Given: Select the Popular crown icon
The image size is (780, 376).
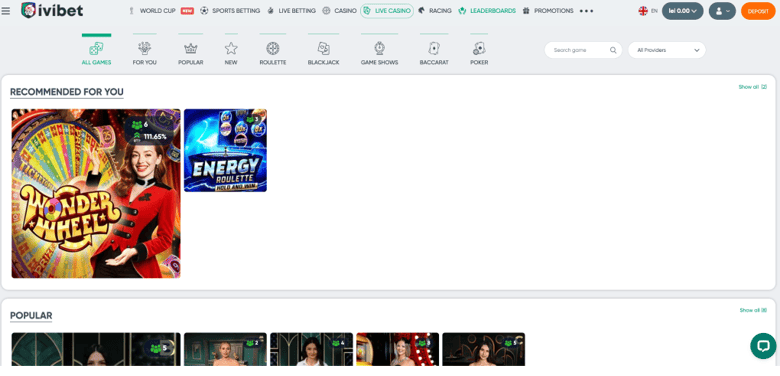Looking at the screenshot, I should point(191,48).
